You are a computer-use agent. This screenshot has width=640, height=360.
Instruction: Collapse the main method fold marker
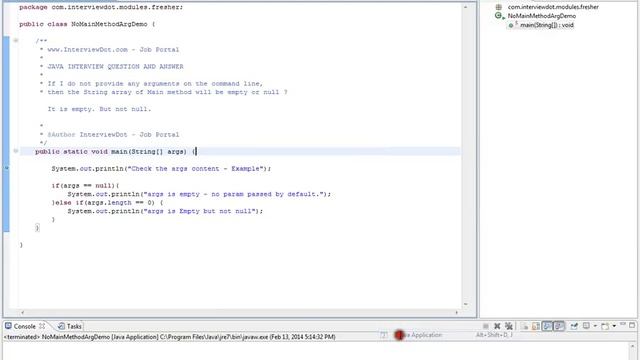pos(16,151)
